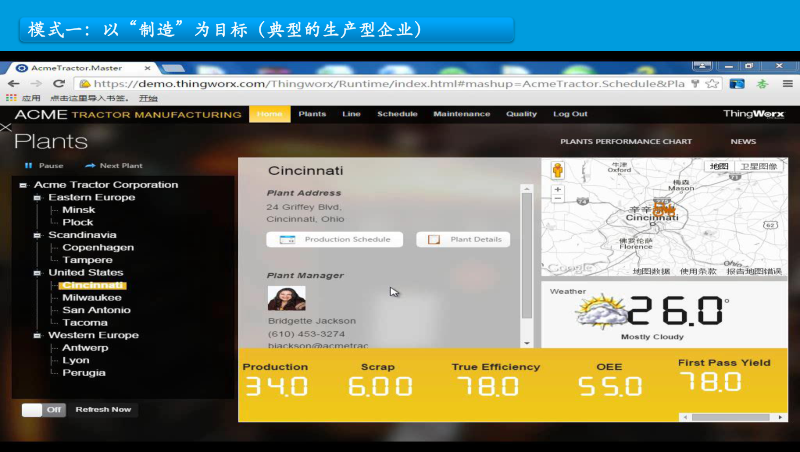Collapse the Acme Tractor Corporation node

[x=23, y=185]
